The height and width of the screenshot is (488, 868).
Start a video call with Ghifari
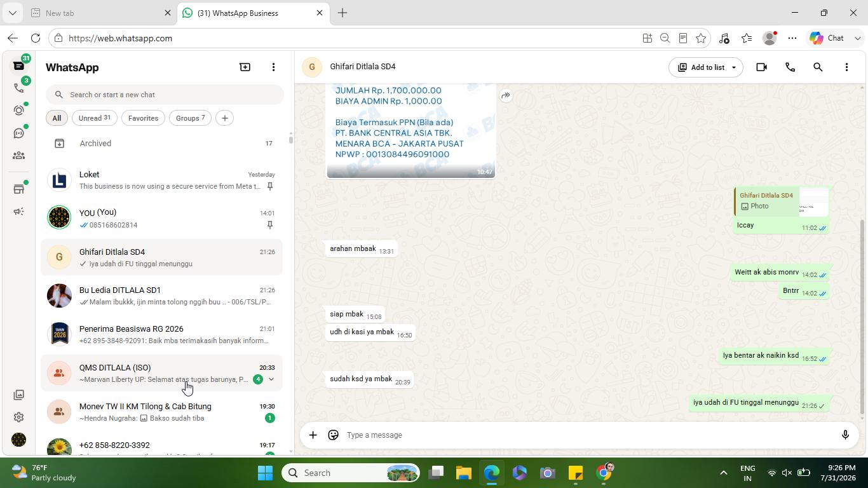(761, 67)
